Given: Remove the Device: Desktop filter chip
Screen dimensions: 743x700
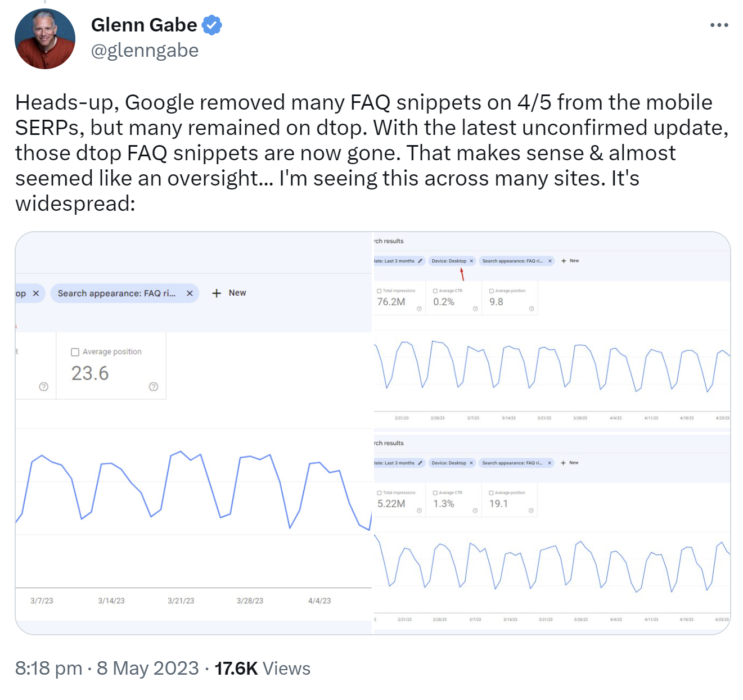Looking at the screenshot, I should (471, 260).
